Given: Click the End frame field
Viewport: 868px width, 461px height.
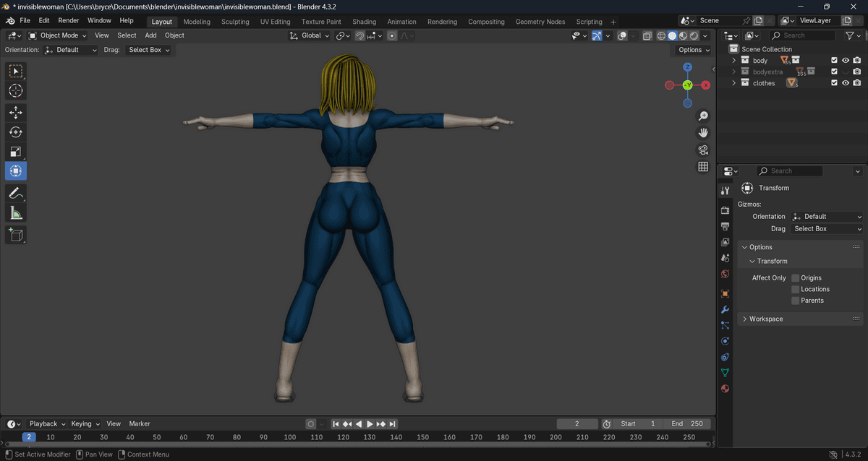Looking at the screenshot, I should point(687,423).
